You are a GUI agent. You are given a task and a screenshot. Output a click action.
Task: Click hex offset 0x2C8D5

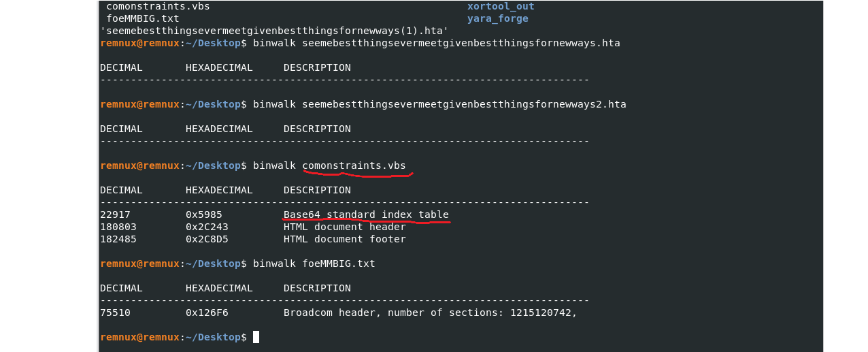tap(207, 239)
